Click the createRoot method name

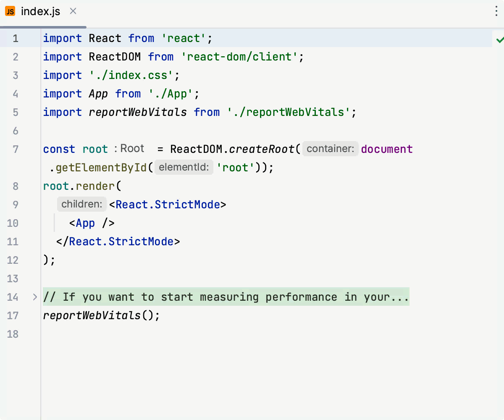point(262,149)
